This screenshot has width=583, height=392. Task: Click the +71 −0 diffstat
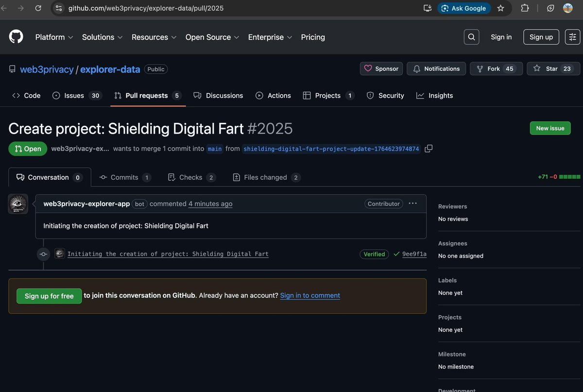559,177
